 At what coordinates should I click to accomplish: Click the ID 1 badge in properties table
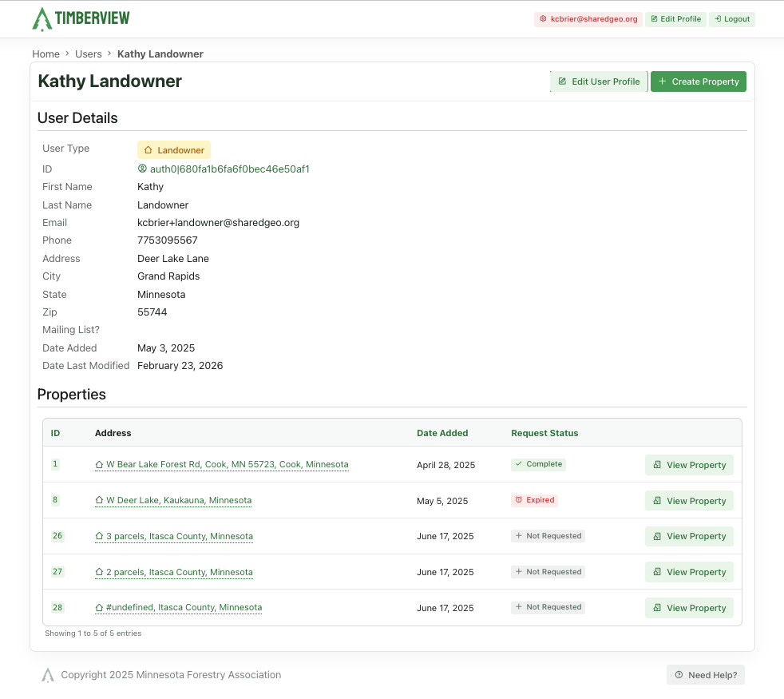tap(55, 464)
